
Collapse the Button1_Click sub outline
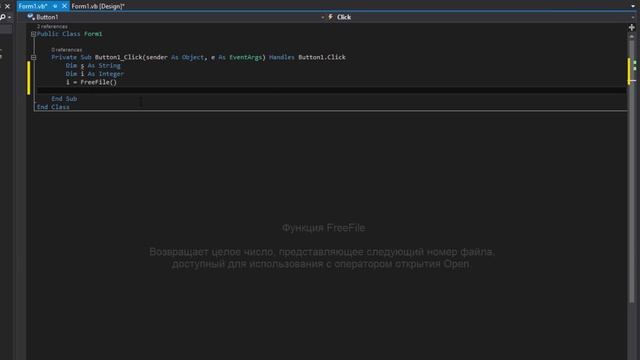click(33, 58)
